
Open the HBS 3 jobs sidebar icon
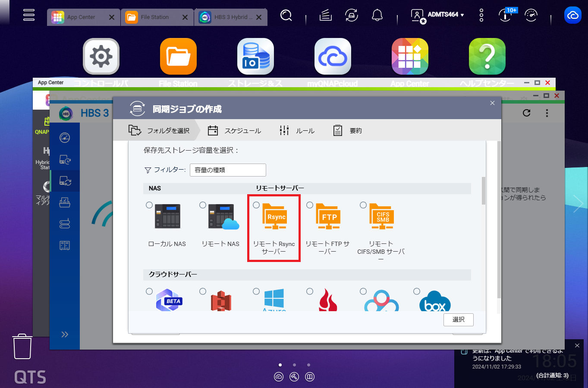[x=65, y=202]
